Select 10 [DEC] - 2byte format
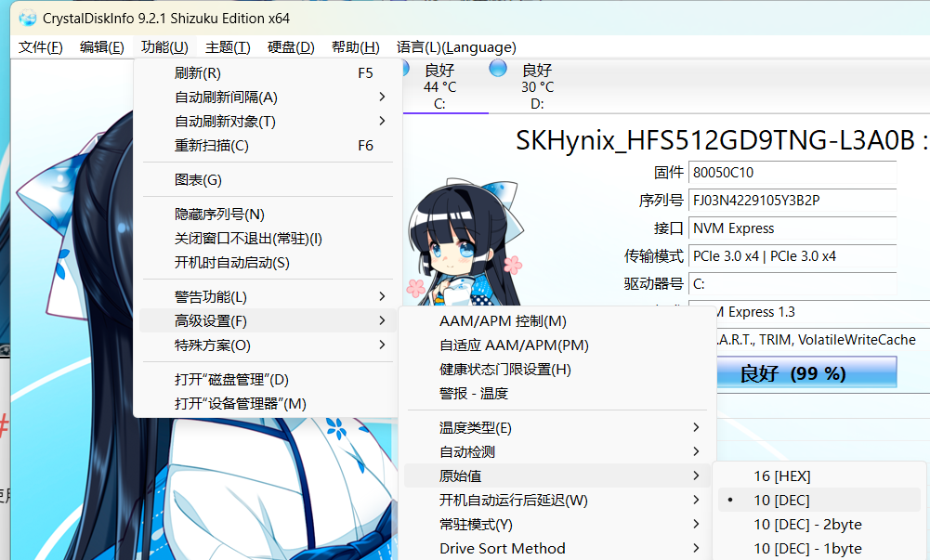Viewport: 930px width, 560px height. (x=819, y=525)
